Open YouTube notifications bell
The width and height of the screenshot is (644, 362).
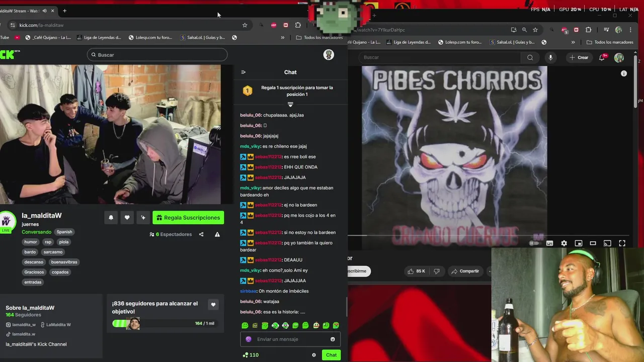602,57
